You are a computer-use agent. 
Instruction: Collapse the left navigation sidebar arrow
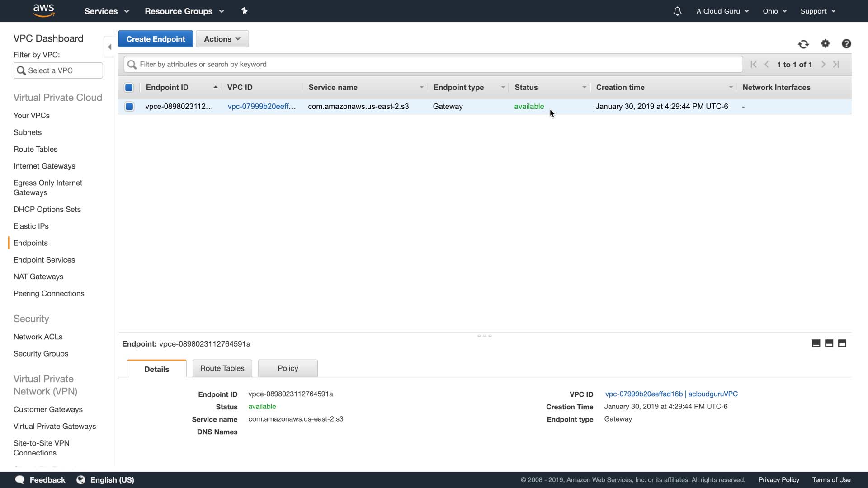click(x=109, y=47)
